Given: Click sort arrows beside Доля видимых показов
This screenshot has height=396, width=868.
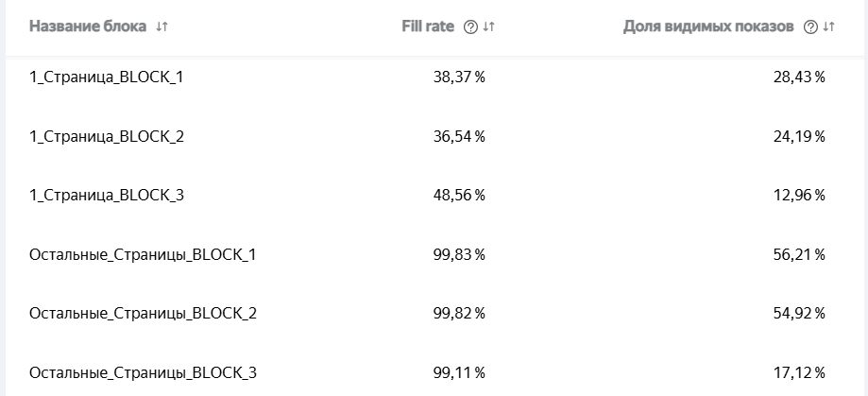Looking at the screenshot, I should 828,27.
